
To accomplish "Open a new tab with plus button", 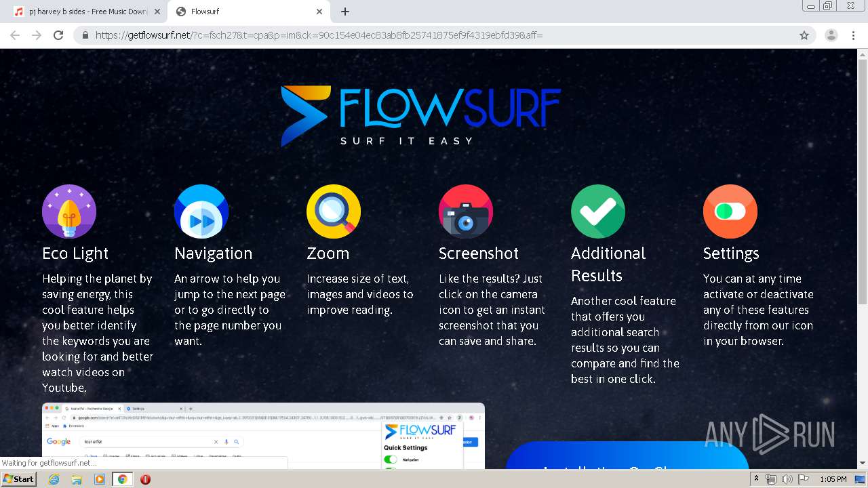I will (x=345, y=12).
